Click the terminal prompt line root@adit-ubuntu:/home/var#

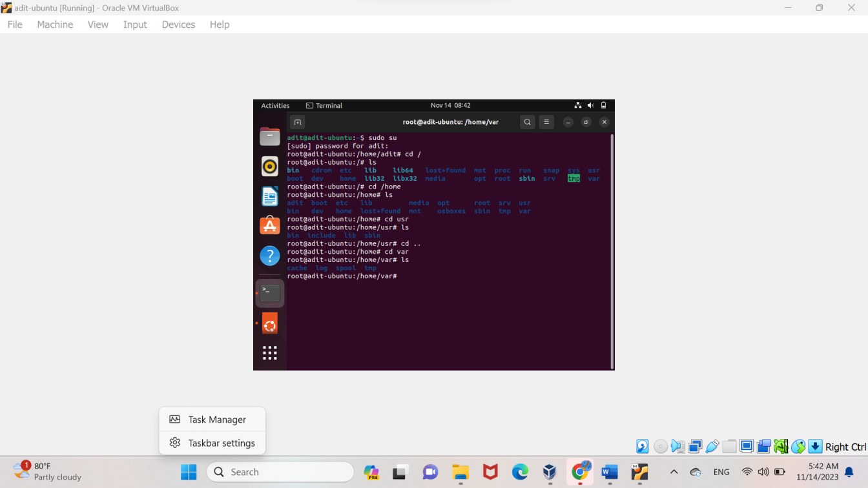[342, 276]
